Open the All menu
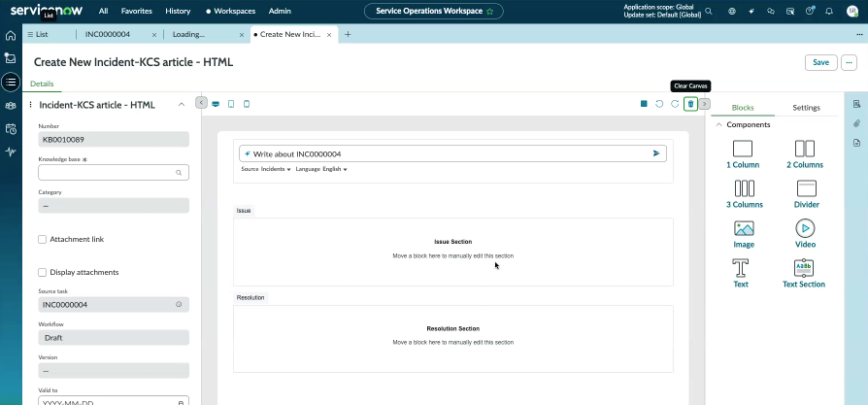Screen dimensions: 868x405 pos(104,11)
